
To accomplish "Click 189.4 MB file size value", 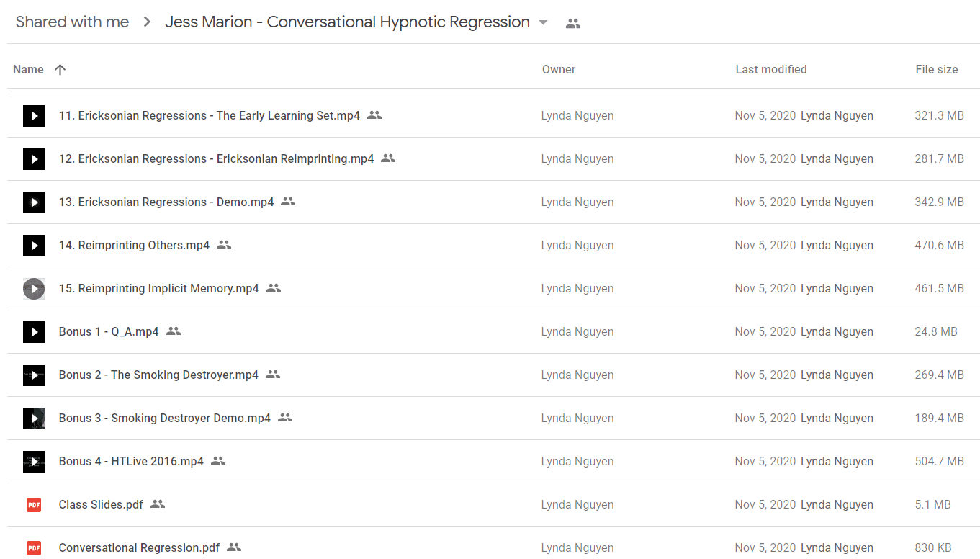I will tap(939, 418).
